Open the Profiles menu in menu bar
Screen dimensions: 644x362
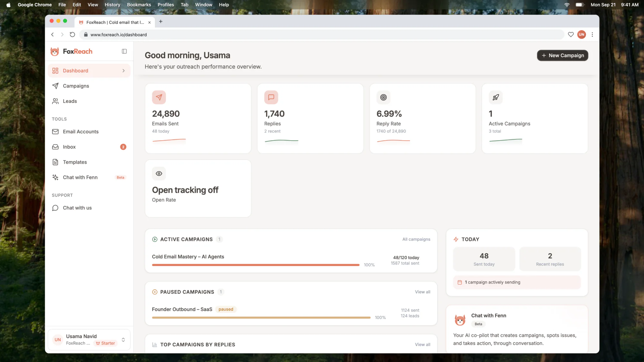tap(166, 5)
